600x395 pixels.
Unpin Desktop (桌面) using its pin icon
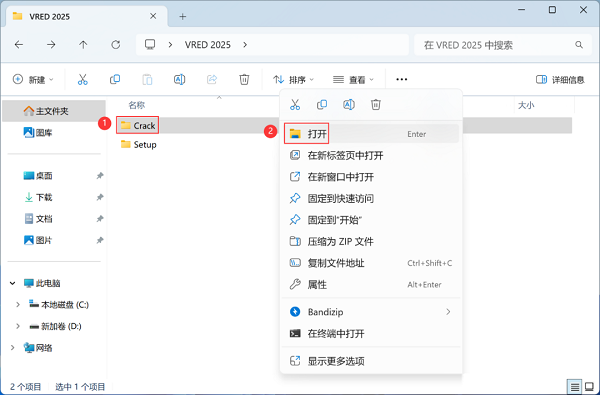click(100, 176)
